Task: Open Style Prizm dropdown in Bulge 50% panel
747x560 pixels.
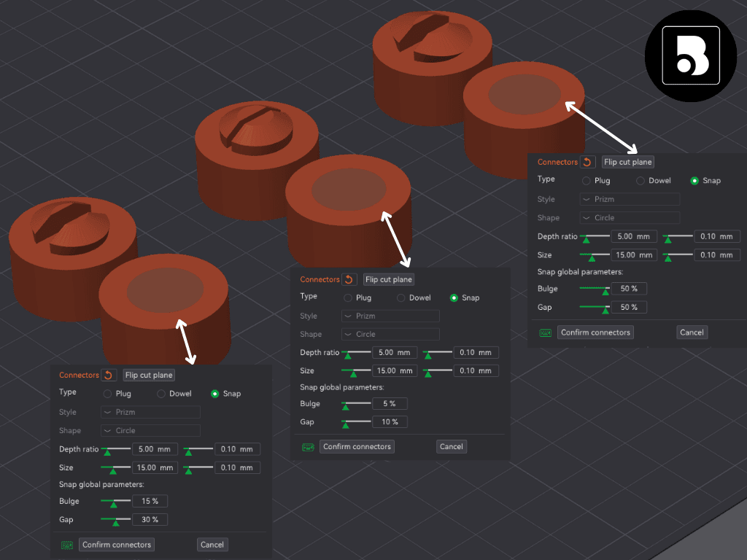Action: [630, 199]
